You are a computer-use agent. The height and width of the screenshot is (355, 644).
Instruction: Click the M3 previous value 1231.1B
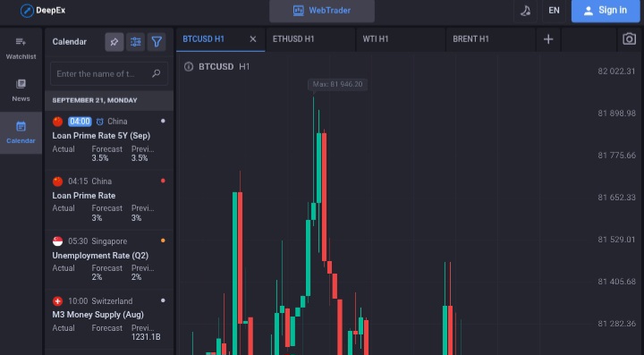tap(146, 337)
